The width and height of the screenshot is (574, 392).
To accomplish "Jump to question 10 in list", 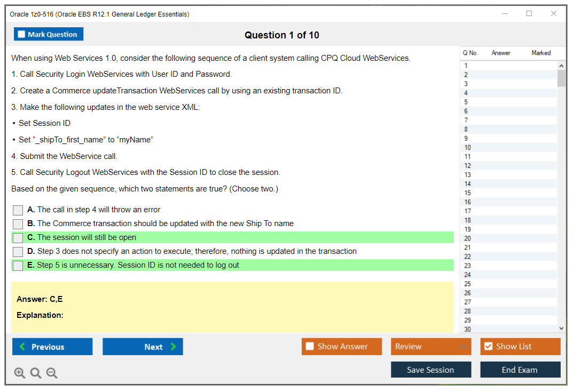I will pyautogui.click(x=468, y=148).
